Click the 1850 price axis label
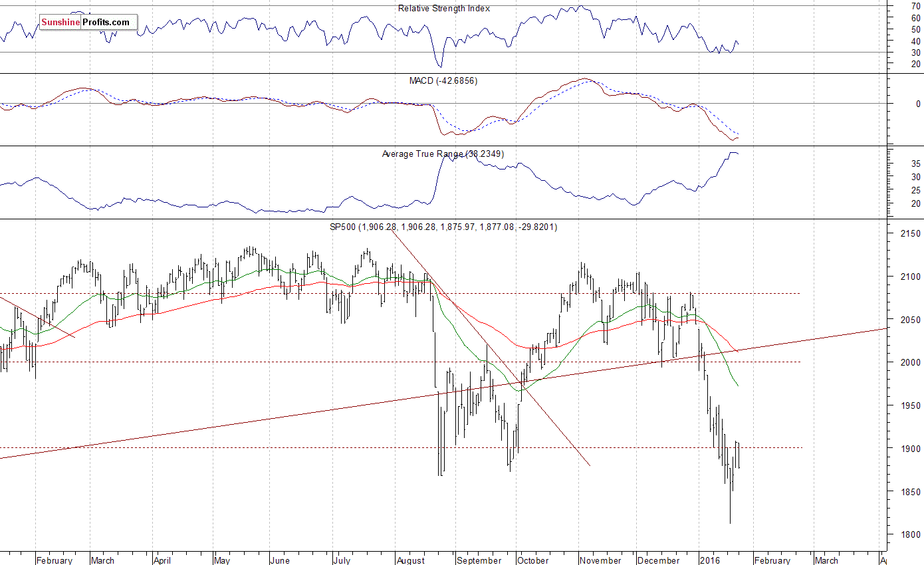 click(911, 492)
